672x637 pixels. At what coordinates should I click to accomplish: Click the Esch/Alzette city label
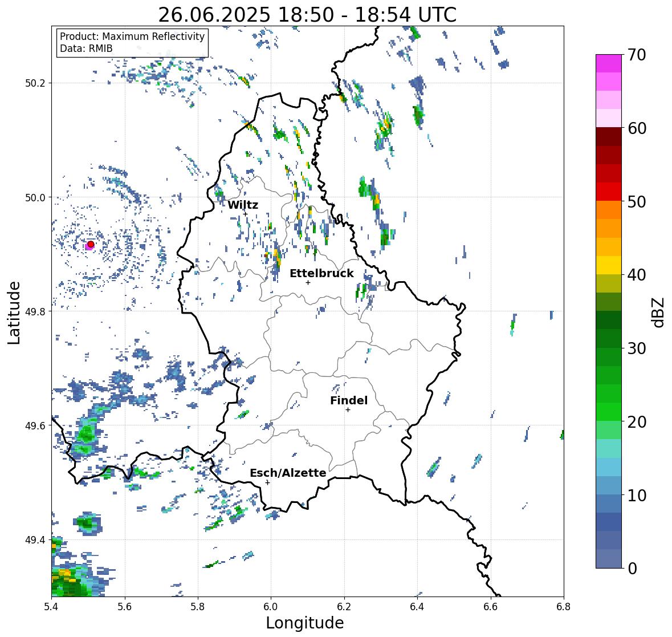(288, 473)
